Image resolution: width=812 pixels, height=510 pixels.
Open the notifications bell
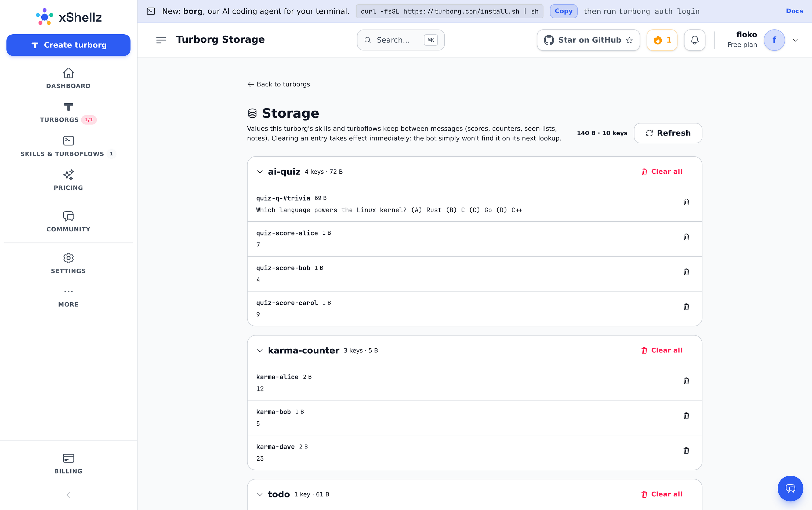pyautogui.click(x=694, y=40)
